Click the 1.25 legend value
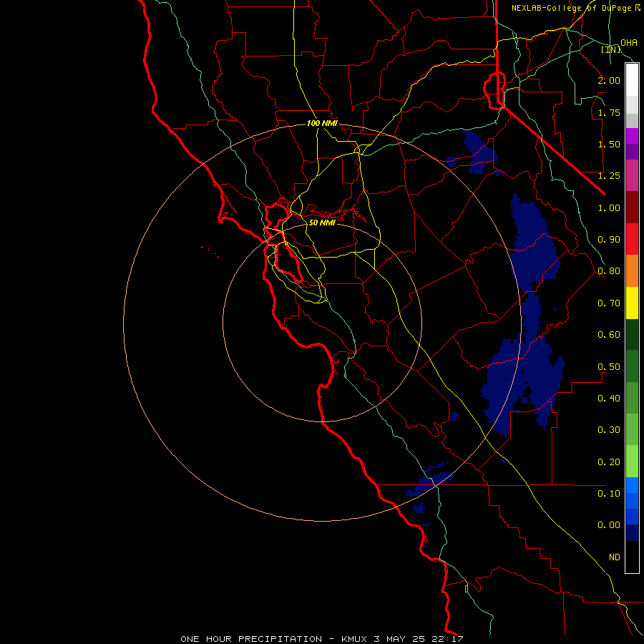The image size is (644, 644). pyautogui.click(x=609, y=176)
